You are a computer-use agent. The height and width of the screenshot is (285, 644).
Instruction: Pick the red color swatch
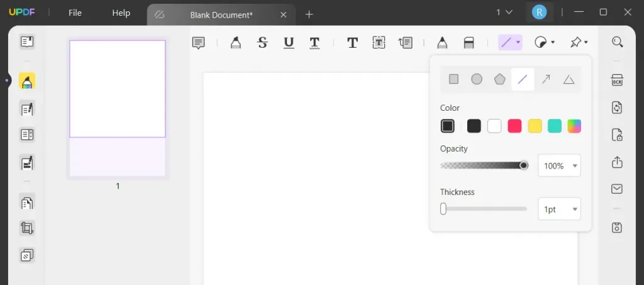pyautogui.click(x=514, y=126)
